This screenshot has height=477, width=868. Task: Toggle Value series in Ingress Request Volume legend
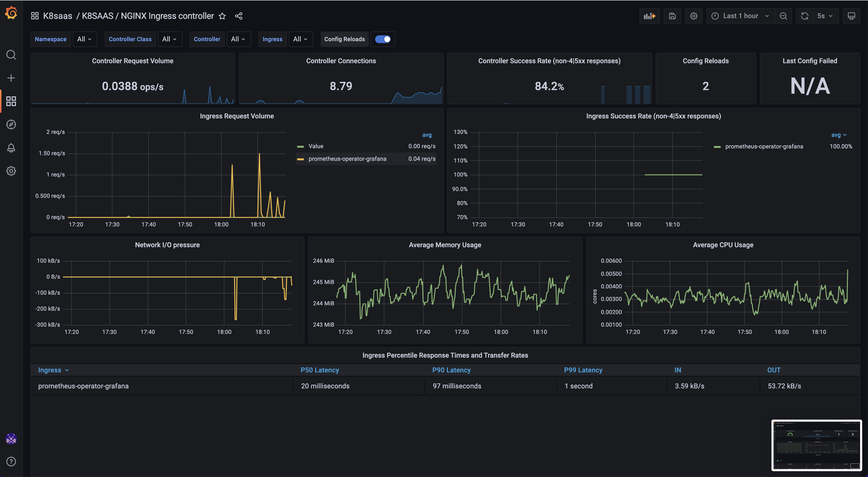316,146
